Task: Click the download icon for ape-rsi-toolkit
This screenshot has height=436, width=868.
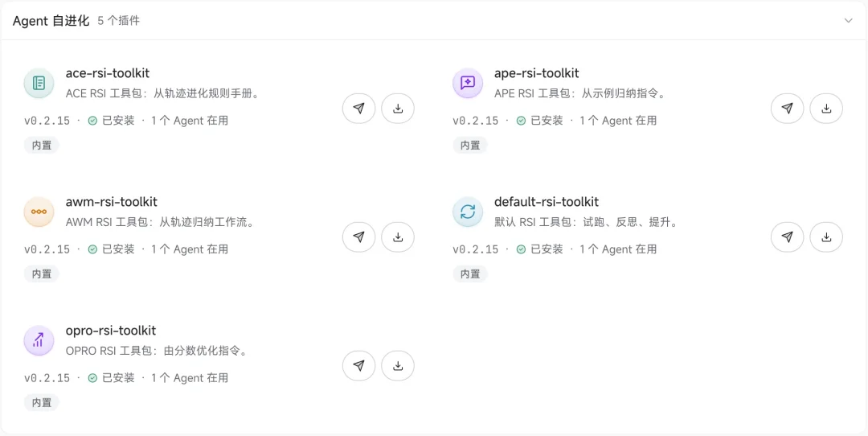Action: point(826,109)
